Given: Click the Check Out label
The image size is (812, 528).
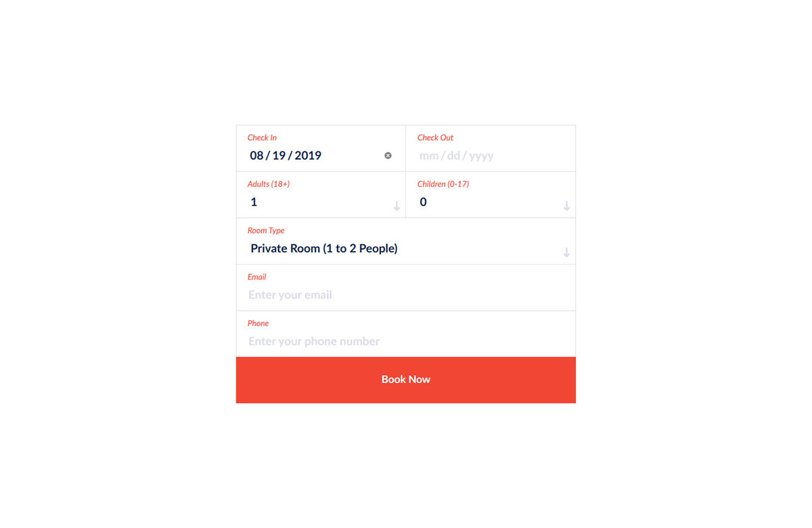Looking at the screenshot, I should click(435, 137).
